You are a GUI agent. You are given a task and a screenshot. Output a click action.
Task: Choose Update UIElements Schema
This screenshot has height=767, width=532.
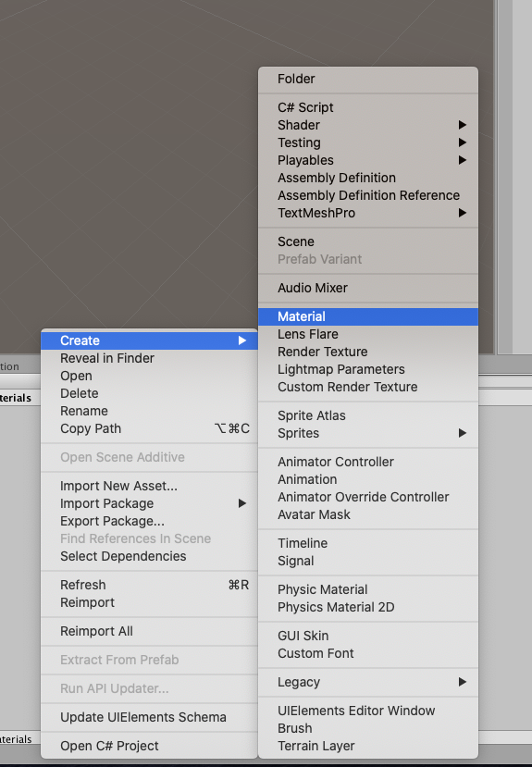[x=149, y=717]
